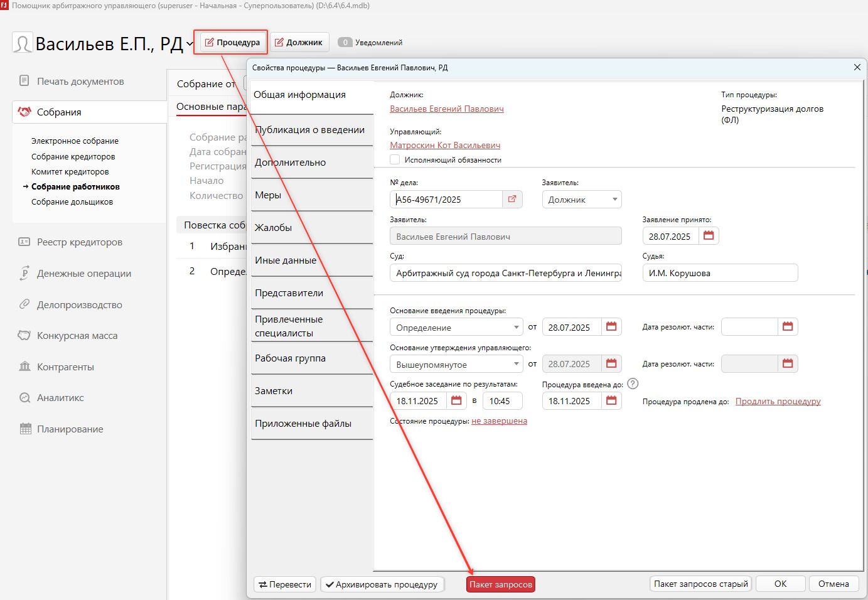Click help icon next to Процедура введена до
The height and width of the screenshot is (600, 868).
633,383
